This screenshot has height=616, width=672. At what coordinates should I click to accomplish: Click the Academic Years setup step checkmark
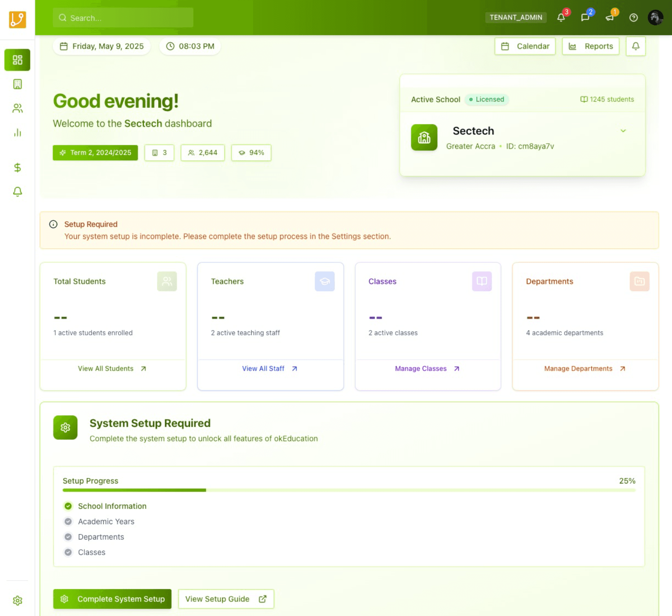tap(68, 521)
